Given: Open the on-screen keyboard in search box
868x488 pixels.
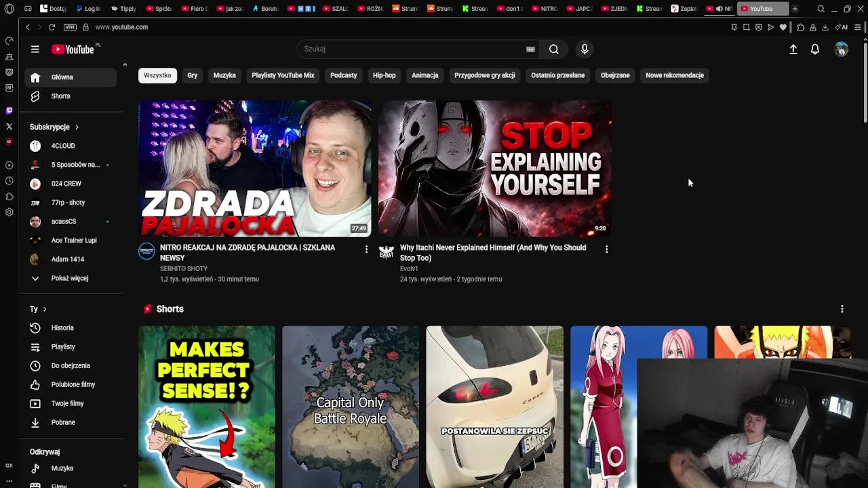Looking at the screenshot, I should pos(530,49).
